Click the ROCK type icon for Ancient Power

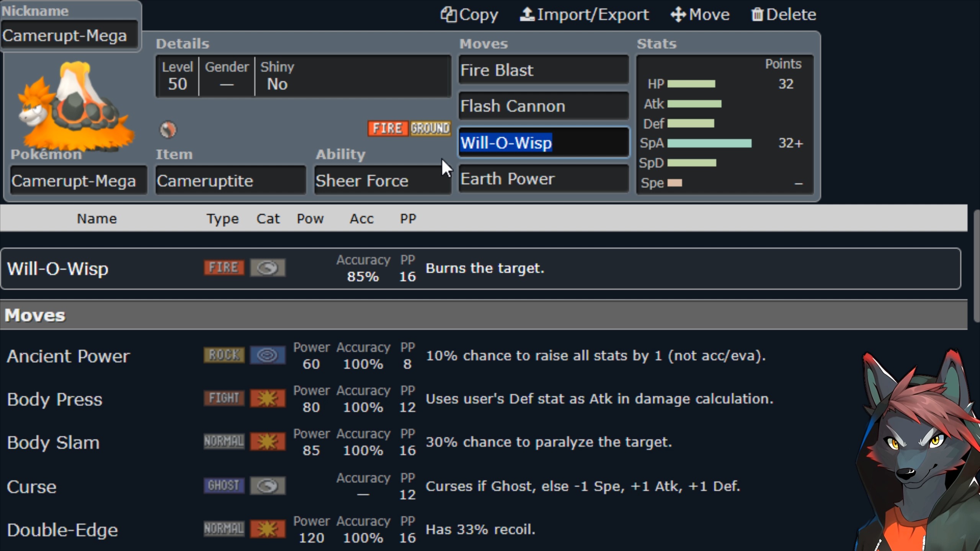224,355
